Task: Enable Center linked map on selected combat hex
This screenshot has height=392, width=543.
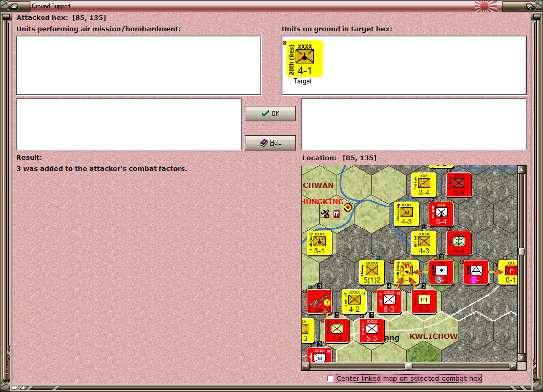Action: 330,379
